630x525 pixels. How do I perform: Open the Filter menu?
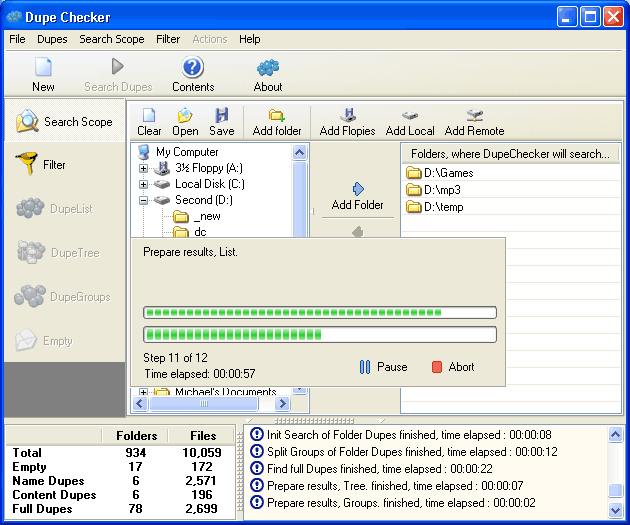(x=168, y=39)
